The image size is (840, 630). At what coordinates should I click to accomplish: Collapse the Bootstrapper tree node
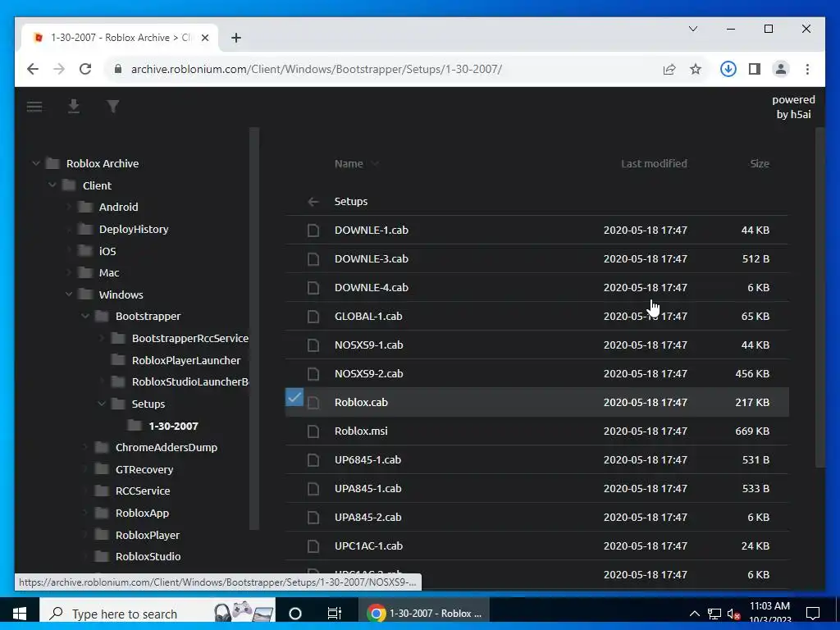(85, 316)
